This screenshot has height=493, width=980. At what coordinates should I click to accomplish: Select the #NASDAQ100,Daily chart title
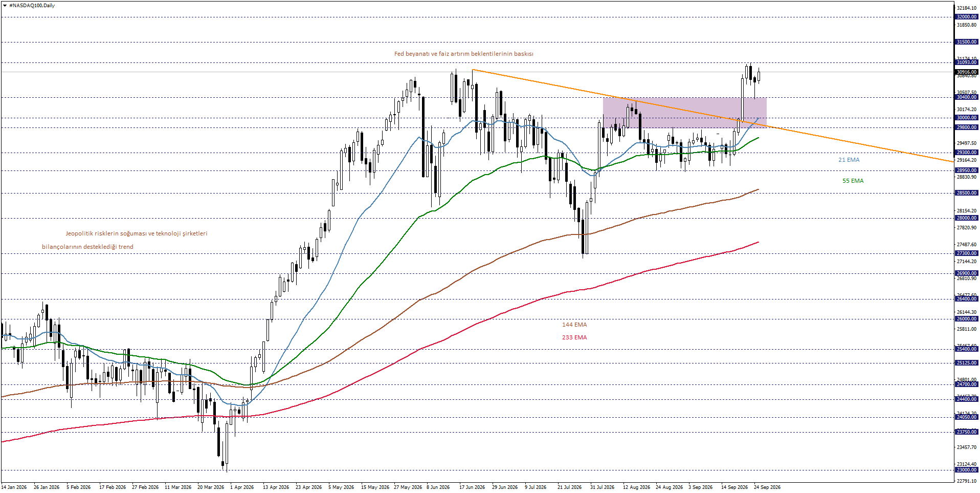[32, 6]
